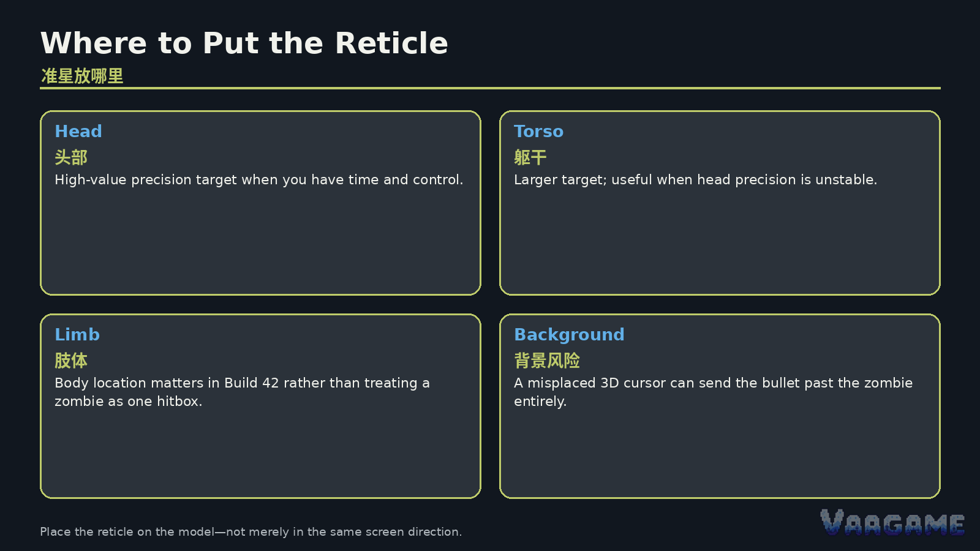Viewport: 980px width, 551px height.
Task: Click the 'Body location matters in Build 42' text
Action: point(242,392)
